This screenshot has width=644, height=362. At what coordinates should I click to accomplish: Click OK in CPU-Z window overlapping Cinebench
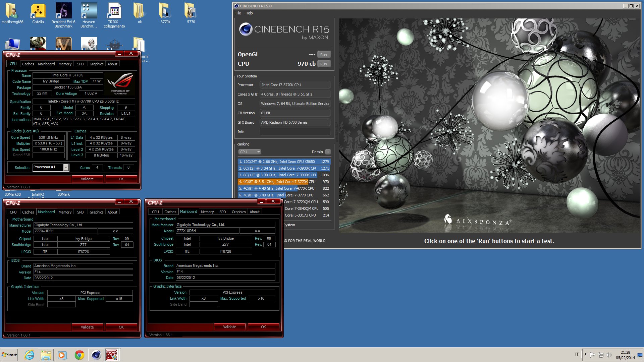[263, 327]
